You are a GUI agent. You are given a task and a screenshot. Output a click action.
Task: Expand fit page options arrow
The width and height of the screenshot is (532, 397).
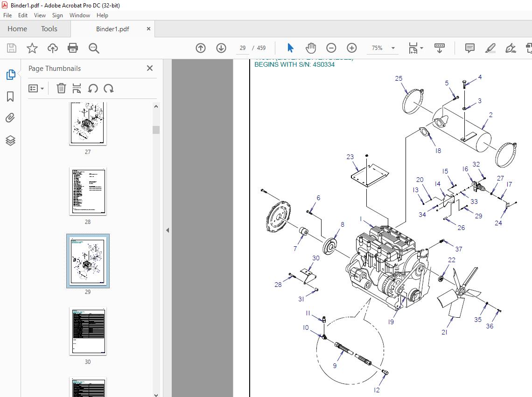(422, 48)
